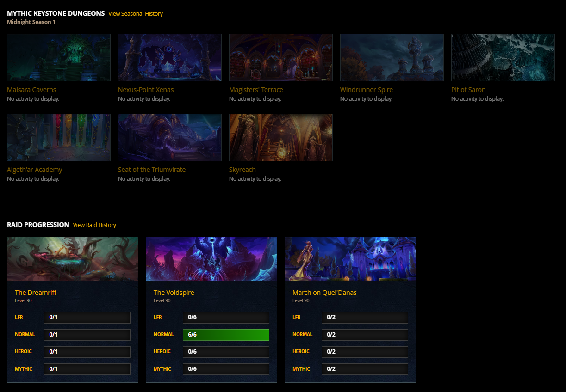The height and width of the screenshot is (392, 566).
Task: Select the Pit of Saron title text
Action: 468,90
